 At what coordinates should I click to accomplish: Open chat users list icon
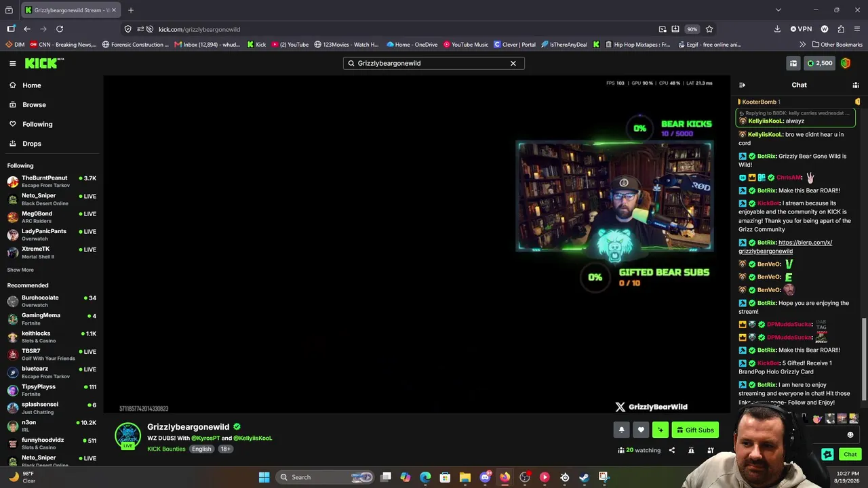tap(856, 85)
